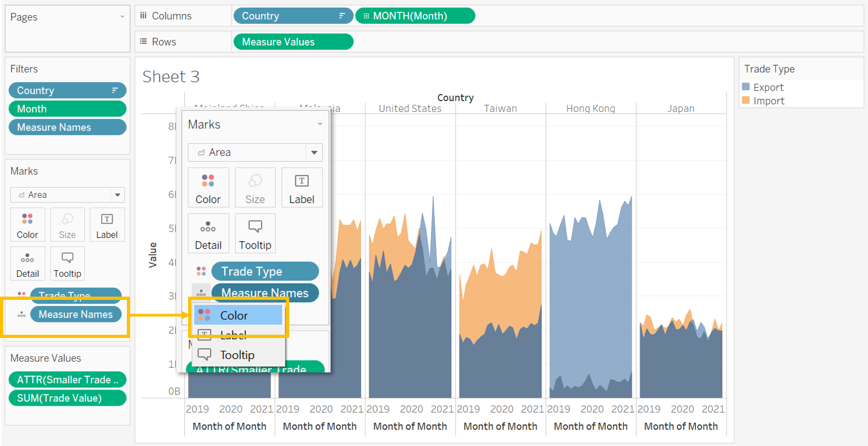
Task: Click the Label button in left Marks card
Action: coord(106,225)
